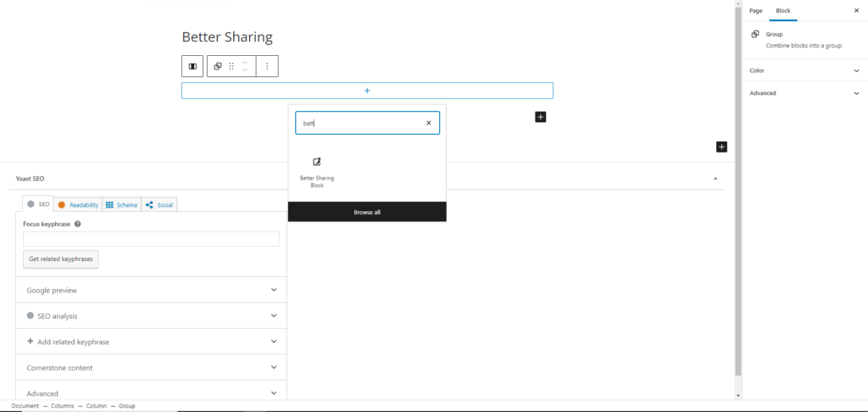Expand the Google preview section
The image size is (868, 412).
coord(151,290)
